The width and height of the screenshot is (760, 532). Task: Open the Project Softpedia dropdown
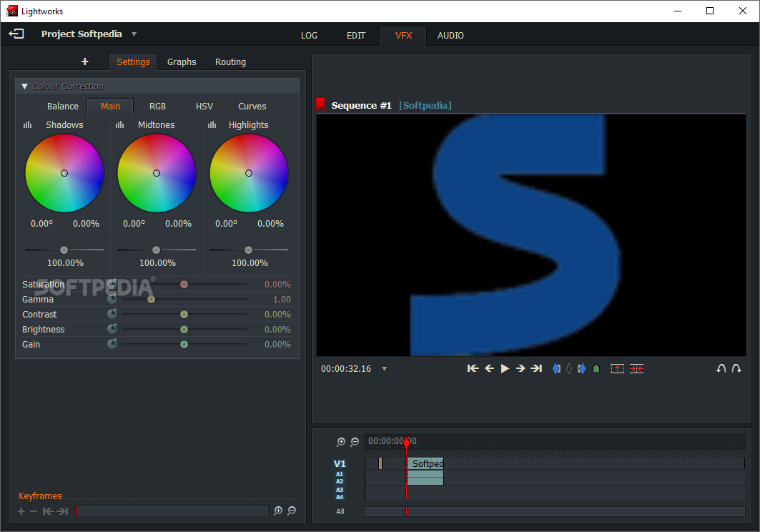tap(134, 34)
